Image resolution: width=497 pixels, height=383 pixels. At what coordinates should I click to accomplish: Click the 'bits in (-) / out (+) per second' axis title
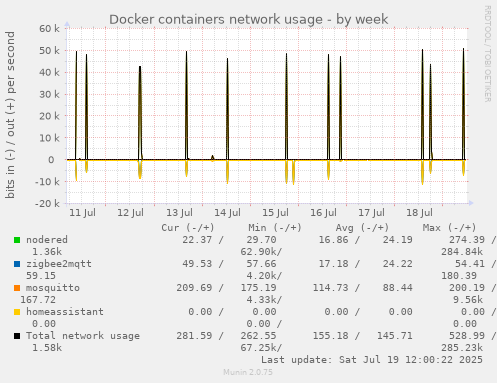pyautogui.click(x=10, y=115)
